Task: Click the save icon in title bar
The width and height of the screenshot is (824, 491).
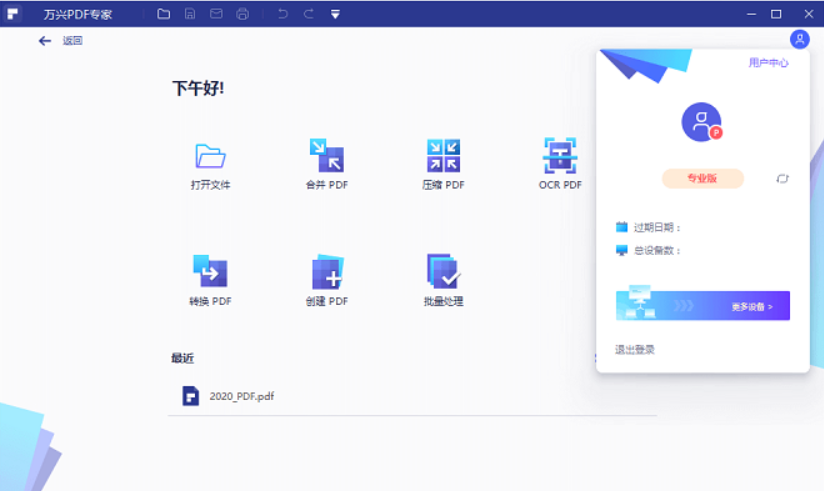Action: (190, 14)
